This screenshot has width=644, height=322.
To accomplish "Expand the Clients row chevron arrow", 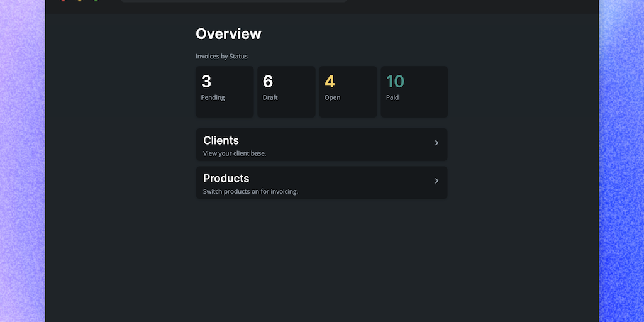I will 436,143.
